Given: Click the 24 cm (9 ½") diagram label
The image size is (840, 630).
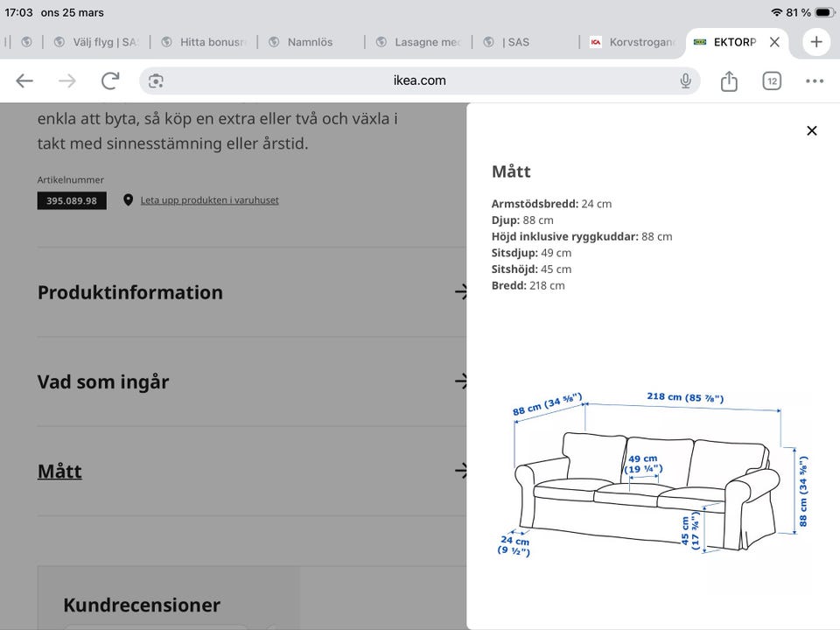Looking at the screenshot, I should pos(514,545).
